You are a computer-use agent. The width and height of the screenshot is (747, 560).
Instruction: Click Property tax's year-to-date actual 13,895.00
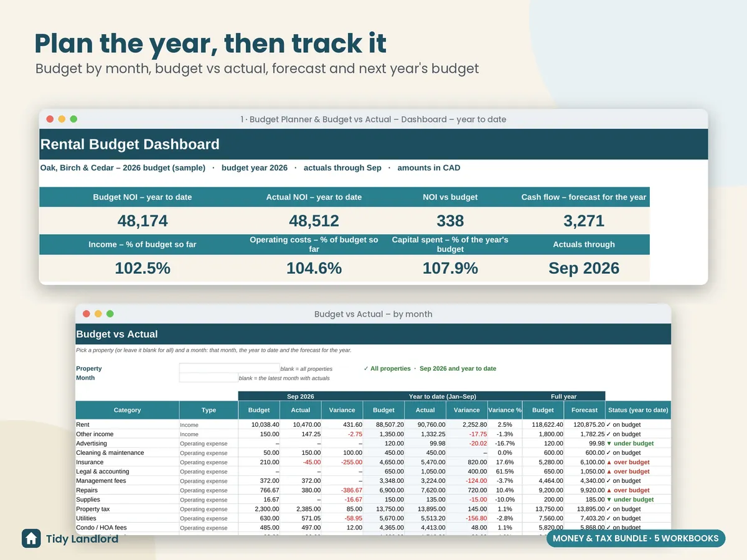(425, 509)
